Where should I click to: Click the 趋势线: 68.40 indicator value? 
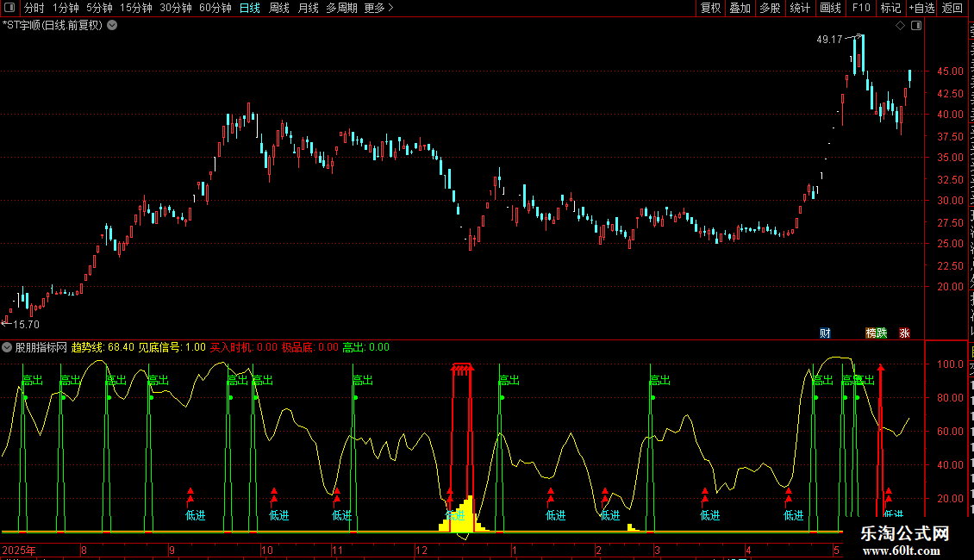(103, 348)
